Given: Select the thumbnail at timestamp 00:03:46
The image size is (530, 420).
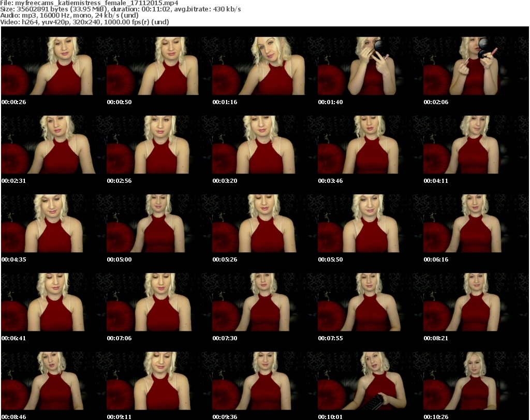Looking at the screenshot, I should [x=370, y=144].
